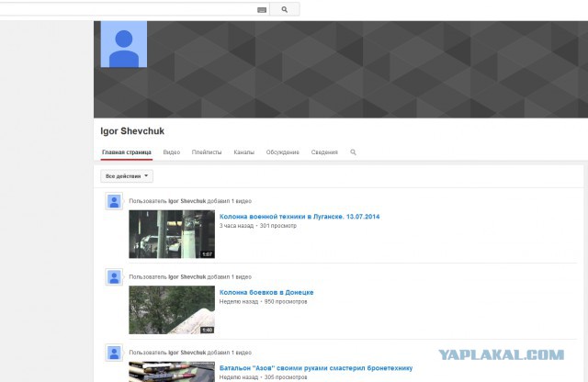The image size is (588, 382).
Task: Click user avatar beside Луганске video entry
Action: (114, 201)
